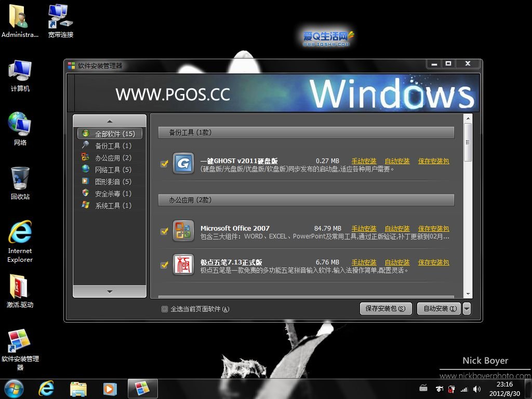Click the Microsoft Office 2007 icon
Viewport: 532px width, 399px height.
point(183,231)
